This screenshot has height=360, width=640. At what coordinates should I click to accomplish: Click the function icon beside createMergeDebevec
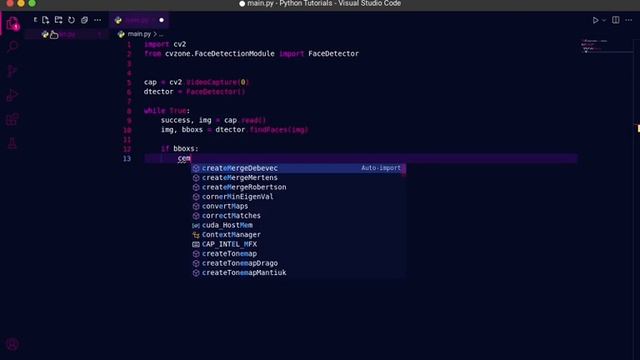(196, 168)
